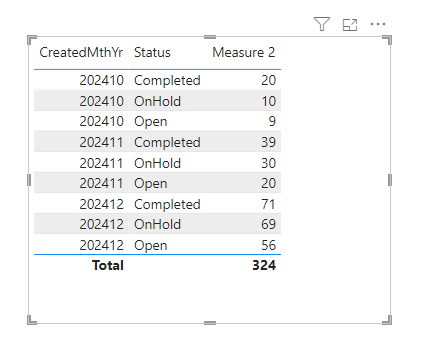The height and width of the screenshot is (364, 433).
Task: Click 202412 in the Open row
Action: pos(102,245)
